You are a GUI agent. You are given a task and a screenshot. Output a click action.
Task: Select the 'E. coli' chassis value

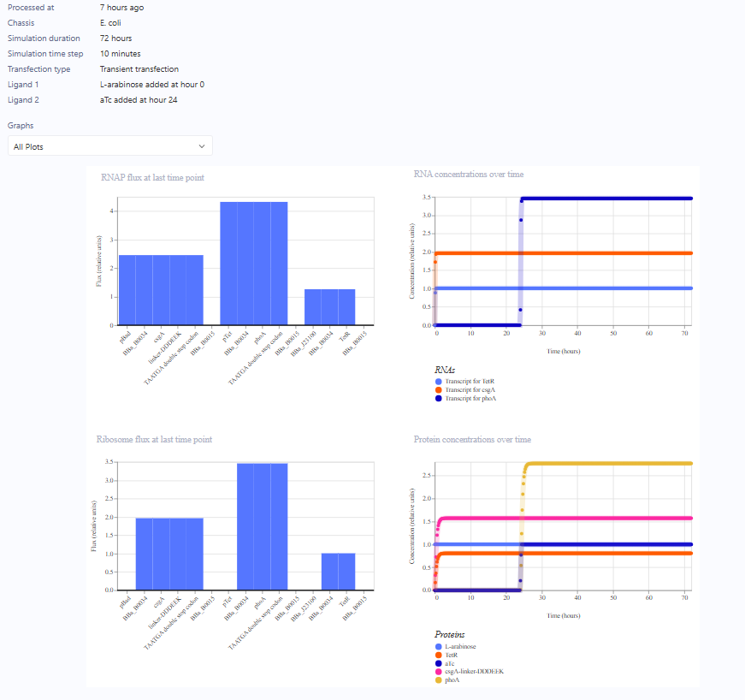click(x=110, y=23)
